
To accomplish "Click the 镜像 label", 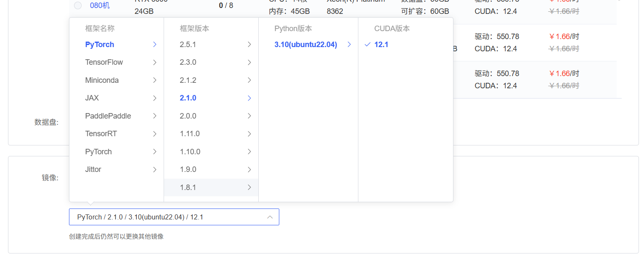I will pos(50,178).
